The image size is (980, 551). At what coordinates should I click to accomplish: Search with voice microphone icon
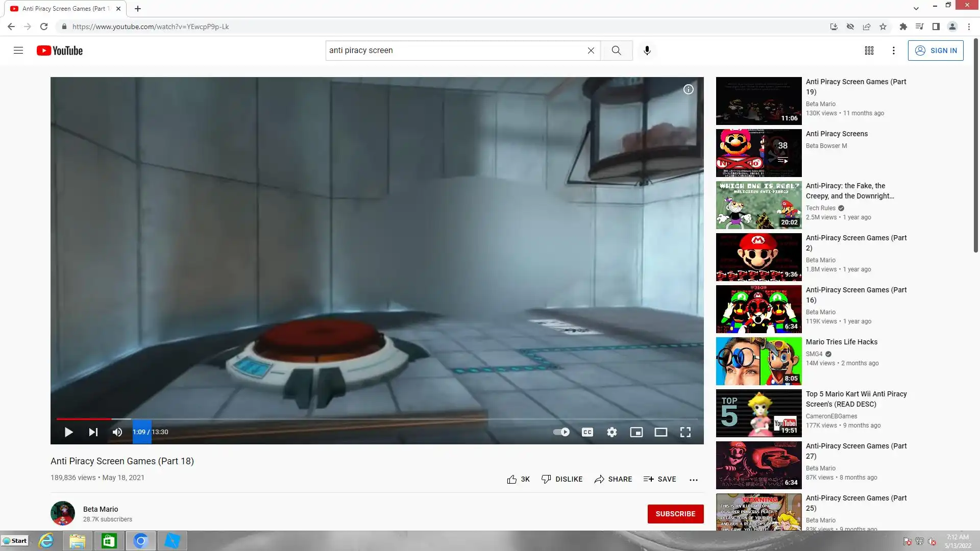647,51
